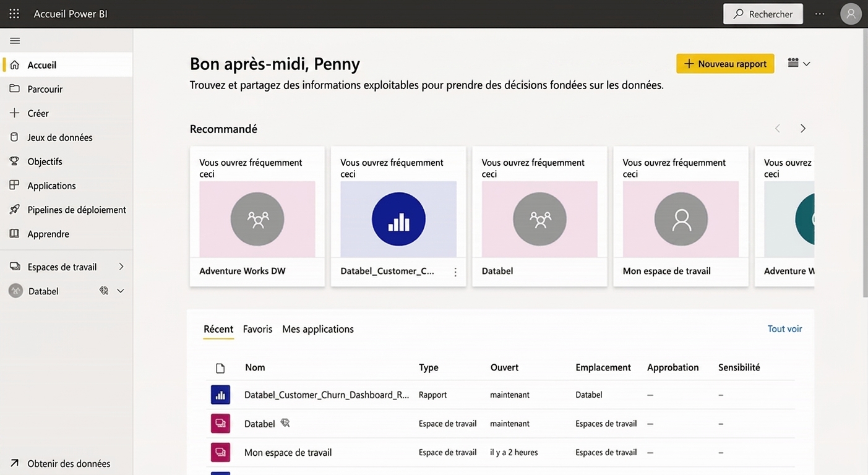Open the layout view switcher dropdown

pyautogui.click(x=799, y=63)
